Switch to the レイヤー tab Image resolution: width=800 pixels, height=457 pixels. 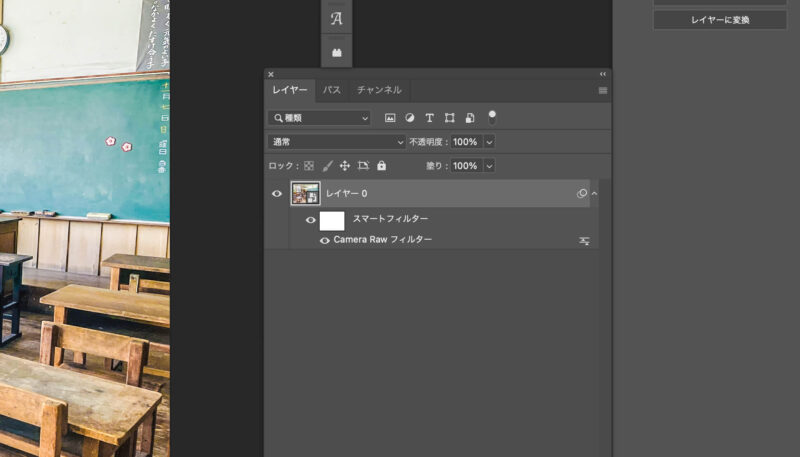(290, 90)
